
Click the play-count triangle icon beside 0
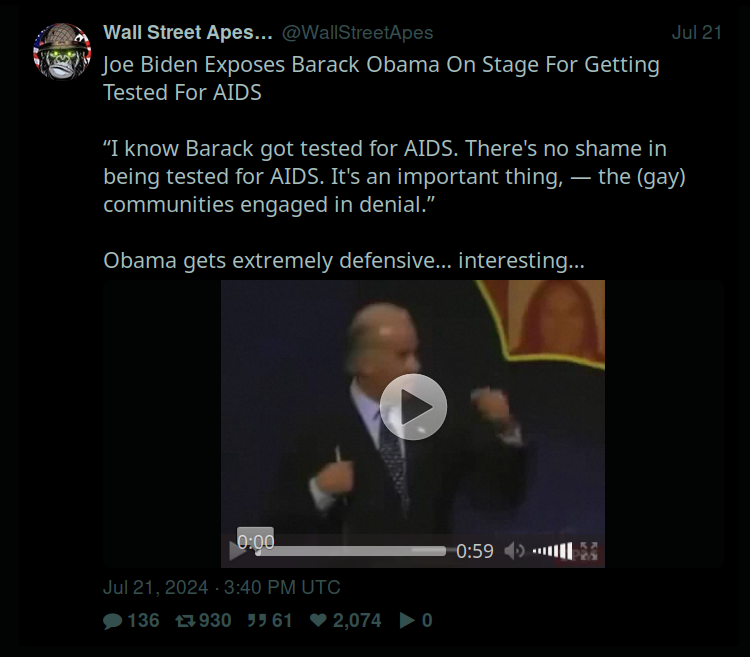click(x=407, y=620)
